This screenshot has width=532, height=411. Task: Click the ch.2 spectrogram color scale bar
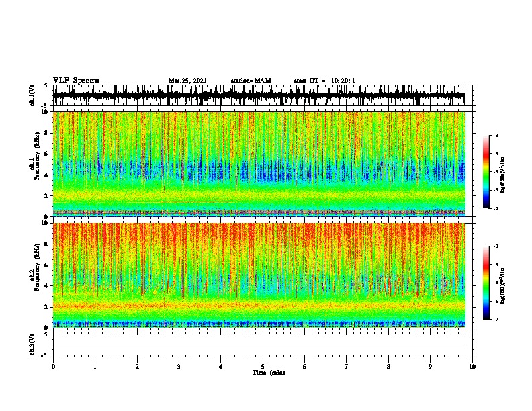tap(486, 283)
